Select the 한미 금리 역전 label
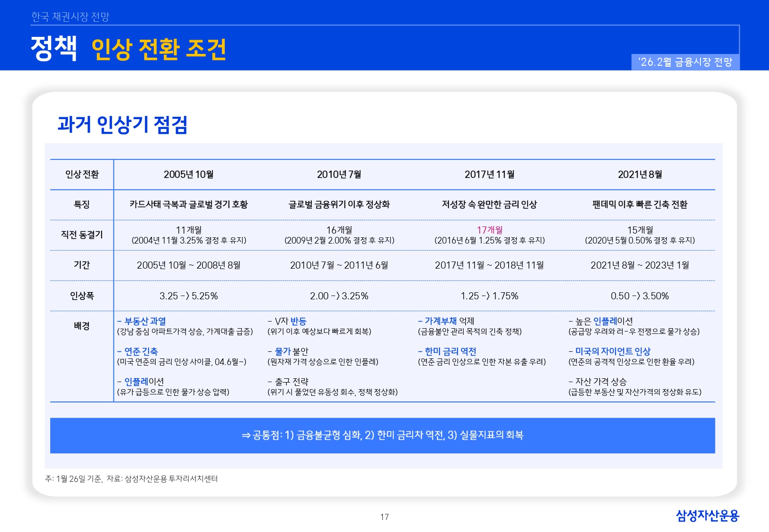 point(447,351)
